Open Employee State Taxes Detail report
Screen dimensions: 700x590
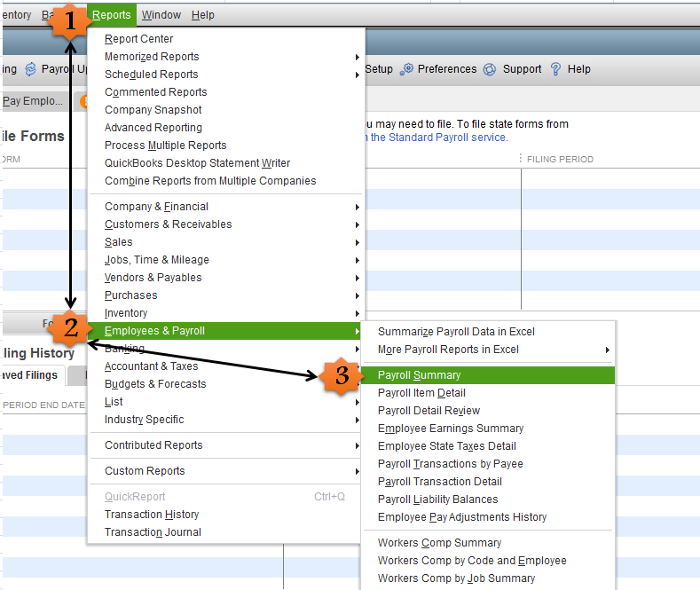tap(447, 446)
